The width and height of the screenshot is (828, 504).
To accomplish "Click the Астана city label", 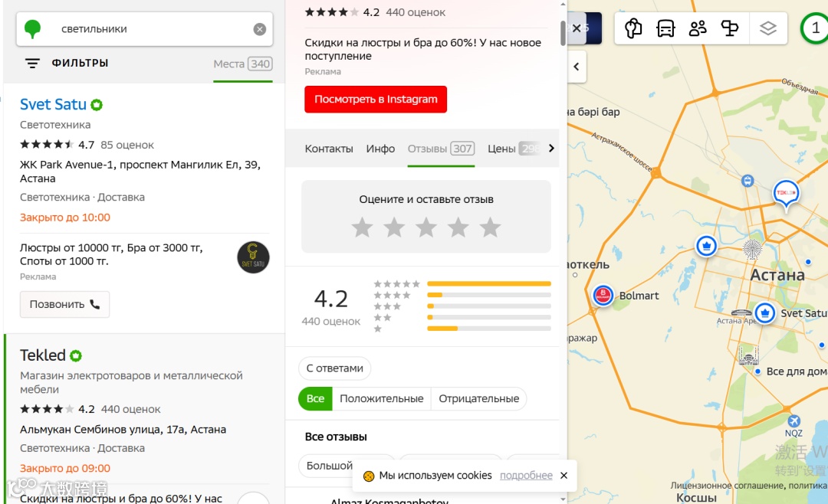I will coord(778,275).
